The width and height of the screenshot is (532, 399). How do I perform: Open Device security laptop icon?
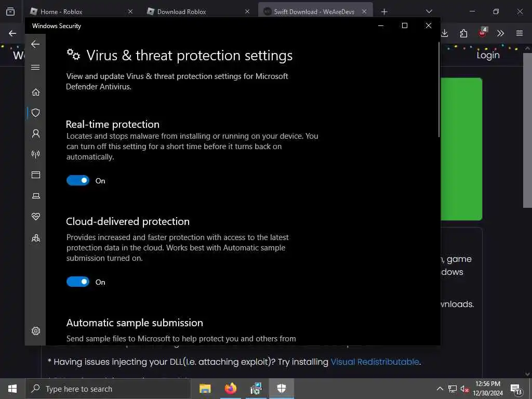point(36,196)
